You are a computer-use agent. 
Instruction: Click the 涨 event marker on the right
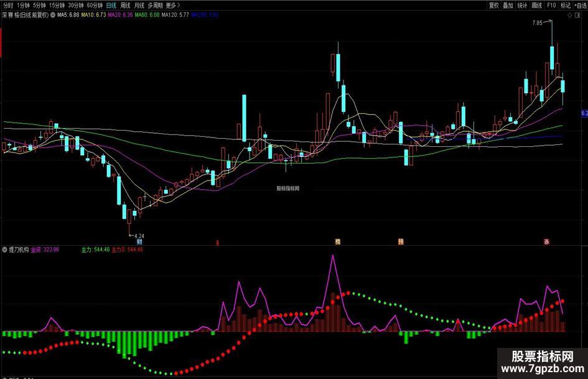(547, 242)
